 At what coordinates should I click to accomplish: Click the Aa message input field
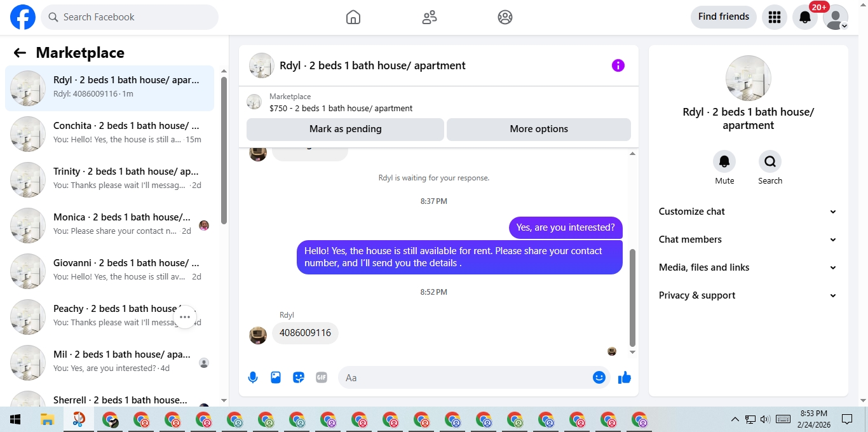click(x=467, y=377)
